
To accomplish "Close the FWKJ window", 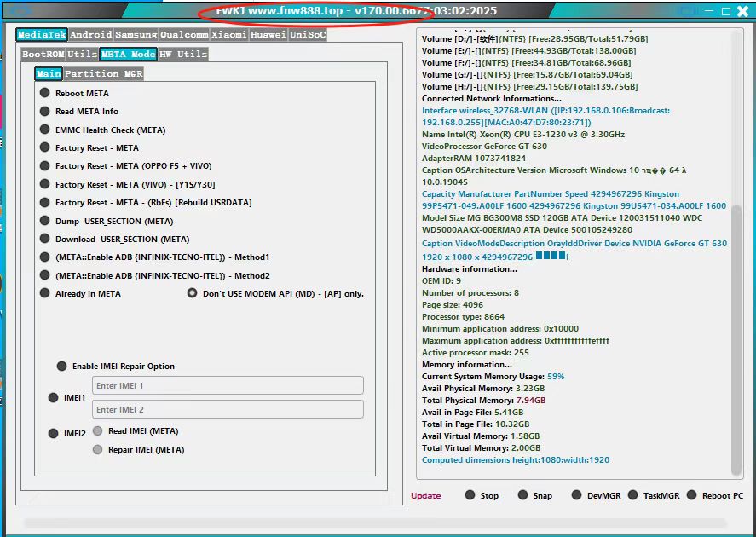I will tap(743, 10).
